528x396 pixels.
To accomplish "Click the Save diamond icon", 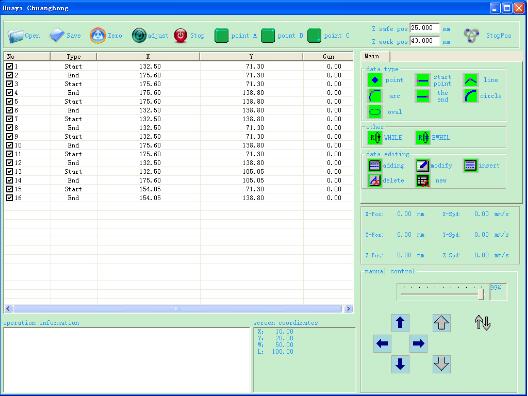I will 57,35.
